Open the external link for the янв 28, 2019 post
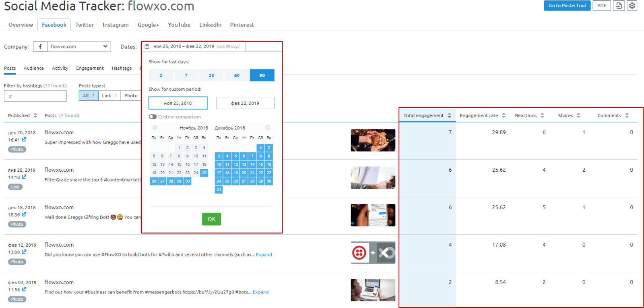The image size is (644, 308). tap(24, 177)
